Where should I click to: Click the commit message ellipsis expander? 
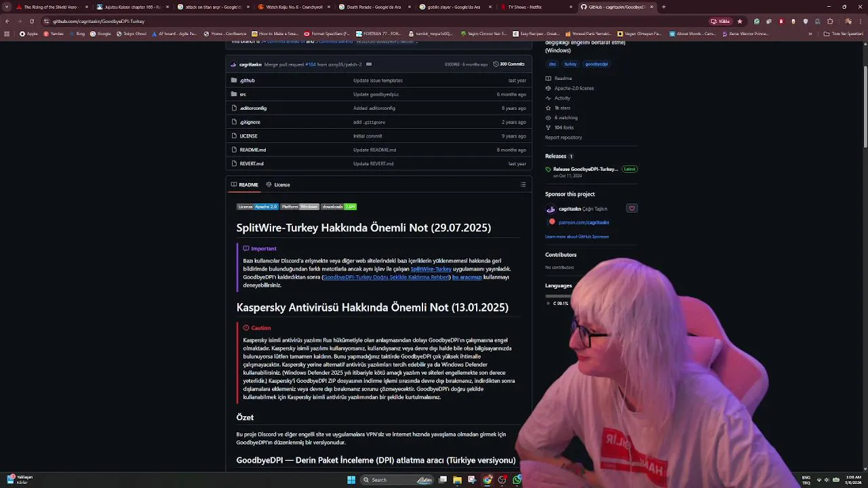pyautogui.click(x=369, y=64)
